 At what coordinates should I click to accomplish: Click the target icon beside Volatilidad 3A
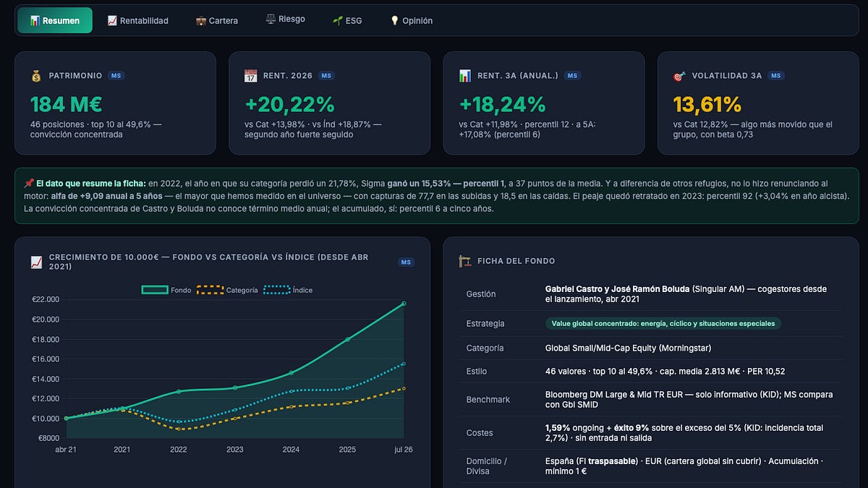tap(679, 75)
